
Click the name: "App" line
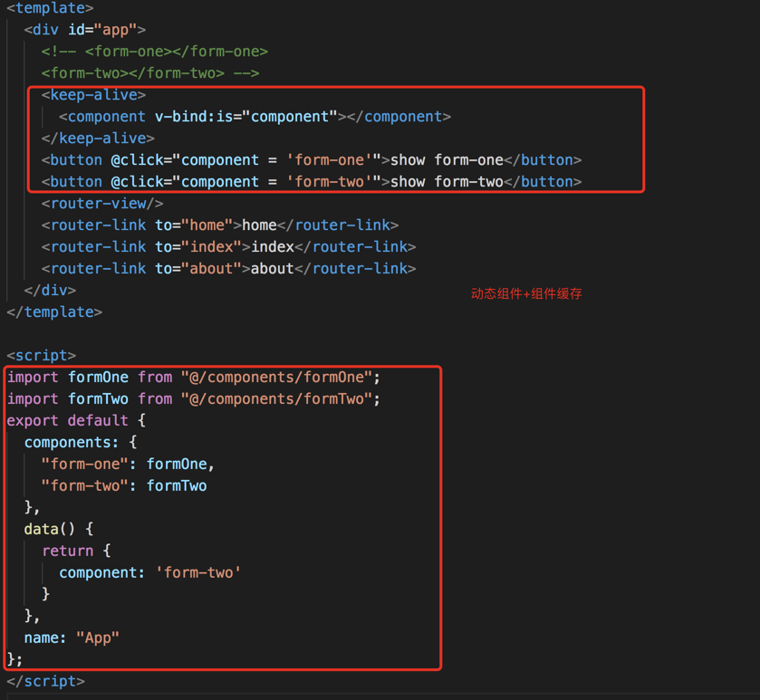(x=72, y=638)
